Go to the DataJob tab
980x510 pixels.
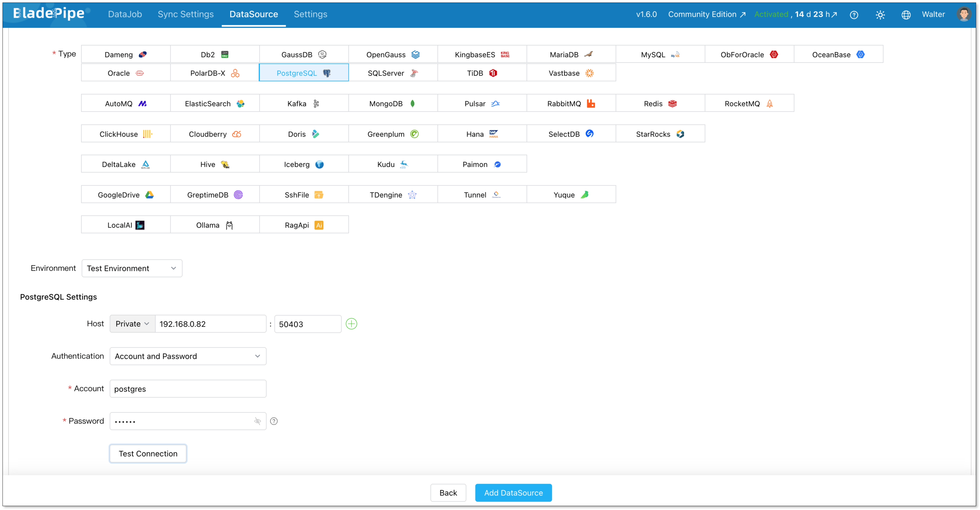(x=125, y=15)
